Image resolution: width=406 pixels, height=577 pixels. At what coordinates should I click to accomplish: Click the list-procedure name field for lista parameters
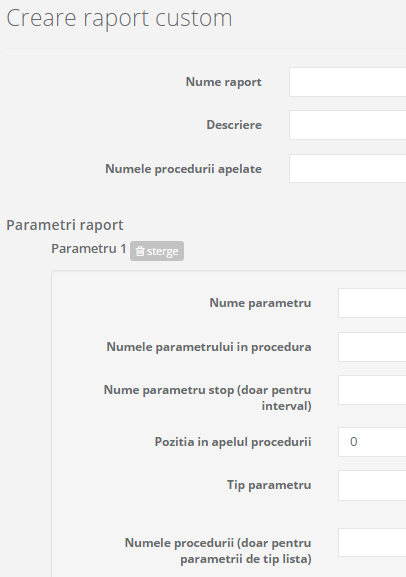click(372, 542)
